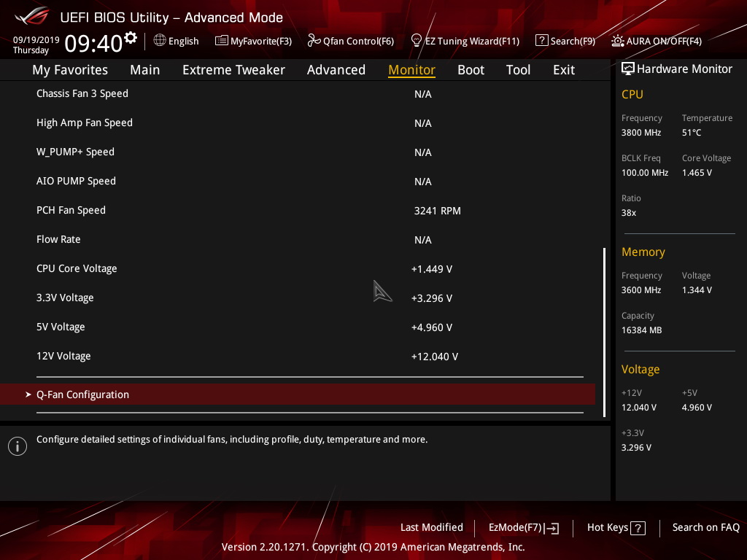Screen dimensions: 747x560
Task: Click the MyFavorite list icon
Action: (222, 41)
